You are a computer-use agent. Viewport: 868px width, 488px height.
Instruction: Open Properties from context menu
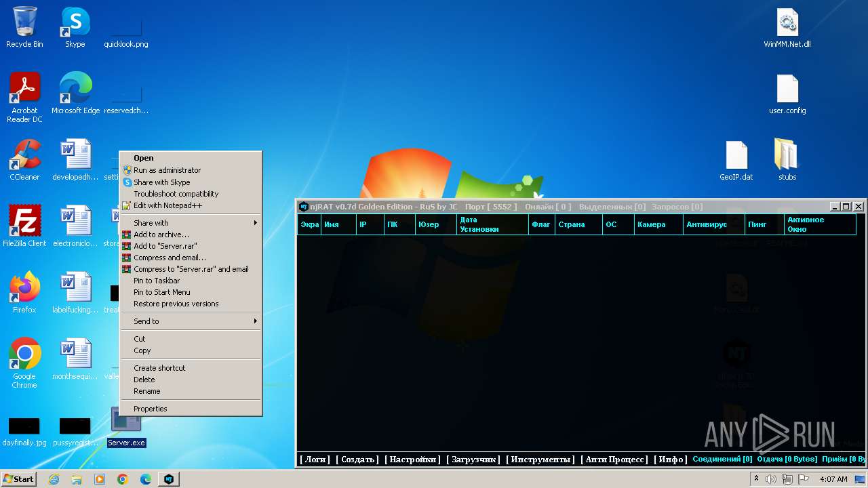point(191,409)
